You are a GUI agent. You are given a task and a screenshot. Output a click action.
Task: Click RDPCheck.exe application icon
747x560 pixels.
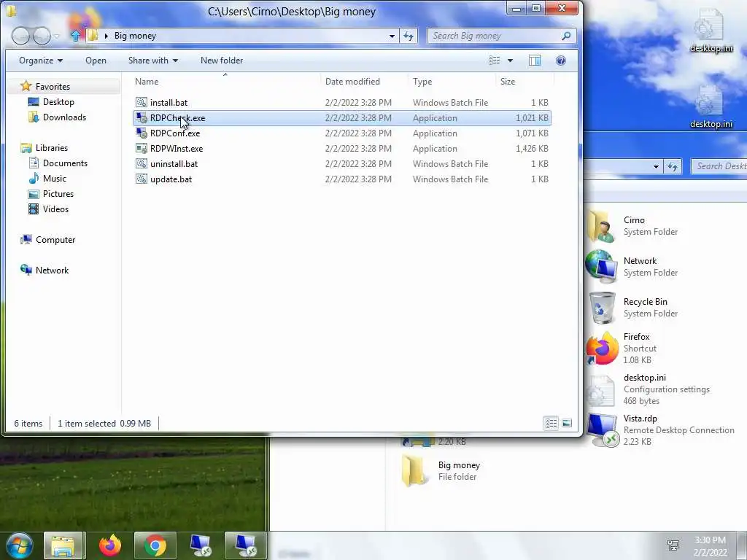coord(141,117)
